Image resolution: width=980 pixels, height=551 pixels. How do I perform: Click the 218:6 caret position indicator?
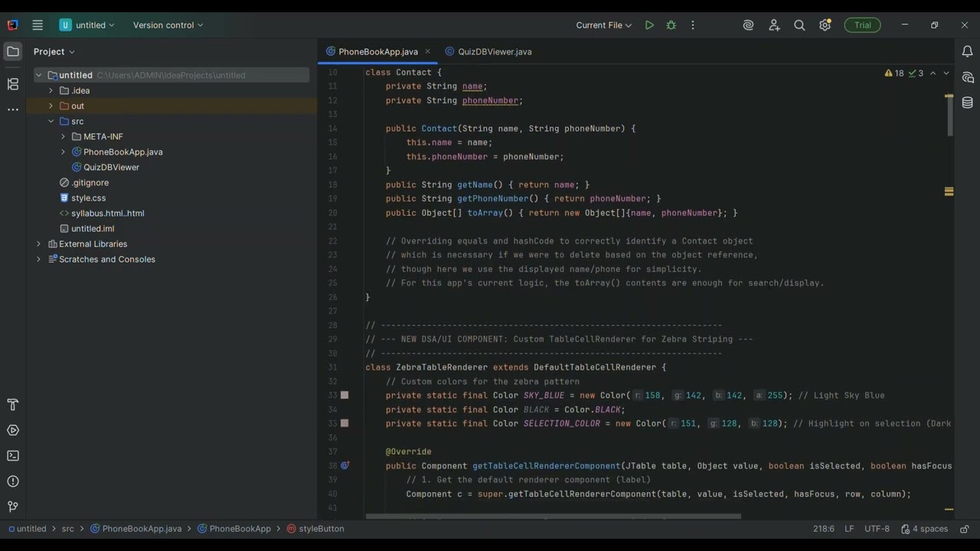click(x=824, y=529)
